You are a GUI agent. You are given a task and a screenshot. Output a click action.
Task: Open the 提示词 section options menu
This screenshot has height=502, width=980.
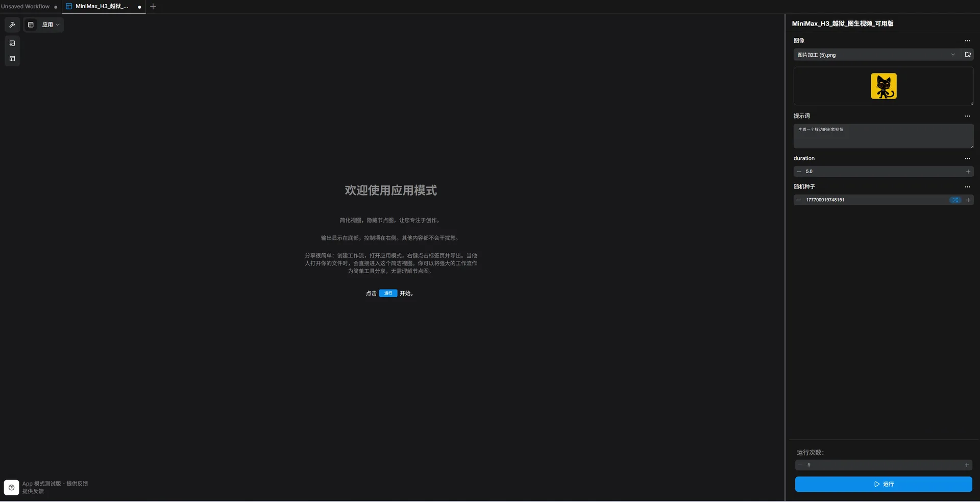click(967, 116)
